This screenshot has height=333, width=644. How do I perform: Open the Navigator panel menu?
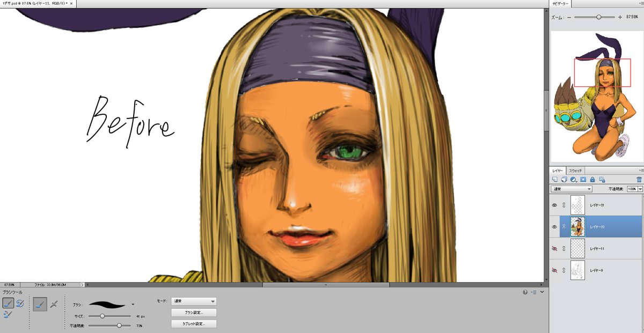[x=641, y=4]
